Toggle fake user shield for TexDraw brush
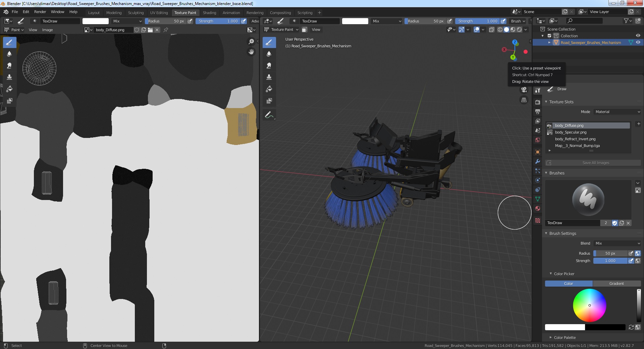644x349 pixels. 614,223
